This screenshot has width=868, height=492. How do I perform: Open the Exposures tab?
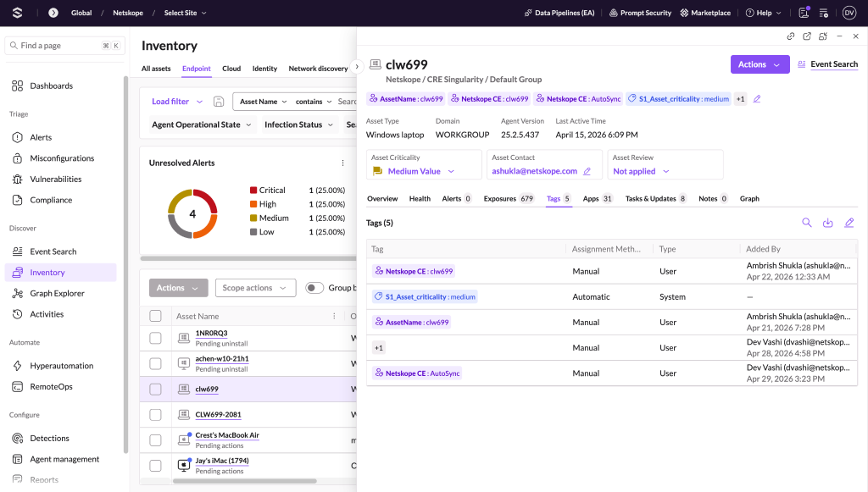[x=509, y=198]
